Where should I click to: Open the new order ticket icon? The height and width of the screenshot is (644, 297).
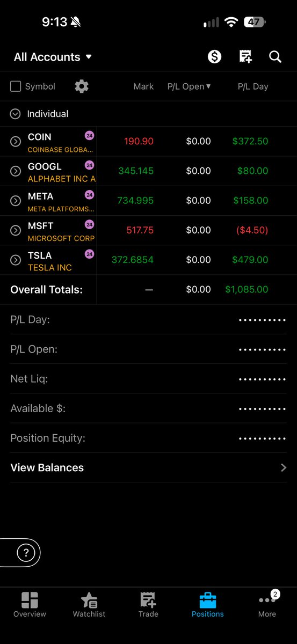click(x=245, y=57)
